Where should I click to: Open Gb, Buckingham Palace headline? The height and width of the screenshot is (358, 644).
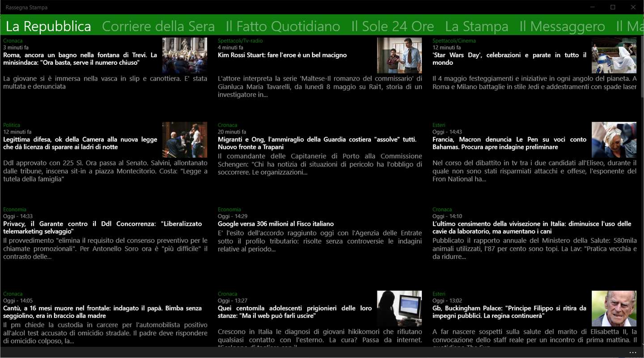509,312
